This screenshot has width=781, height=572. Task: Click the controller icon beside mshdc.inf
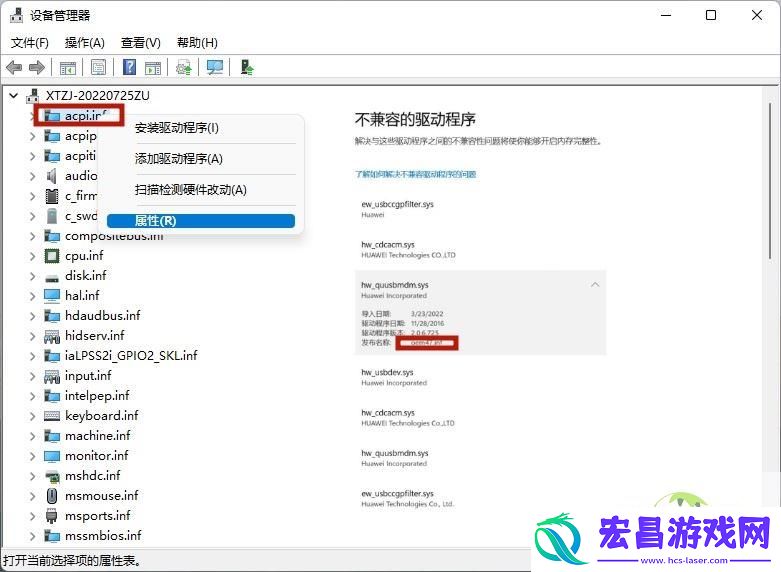pyautogui.click(x=52, y=476)
